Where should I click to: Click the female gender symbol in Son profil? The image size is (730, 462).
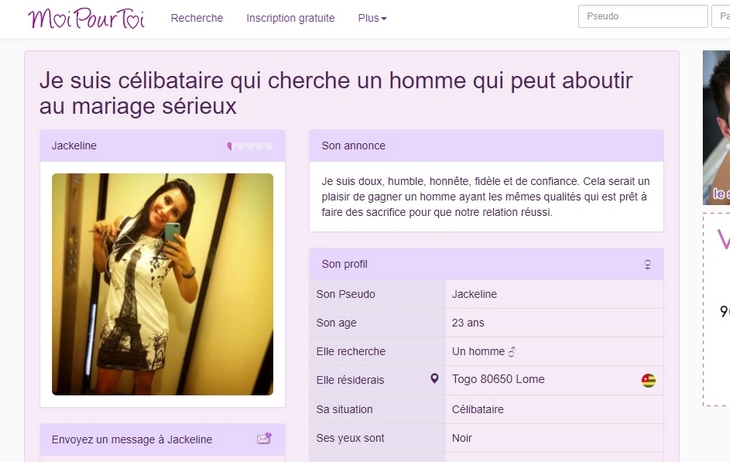[647, 265]
